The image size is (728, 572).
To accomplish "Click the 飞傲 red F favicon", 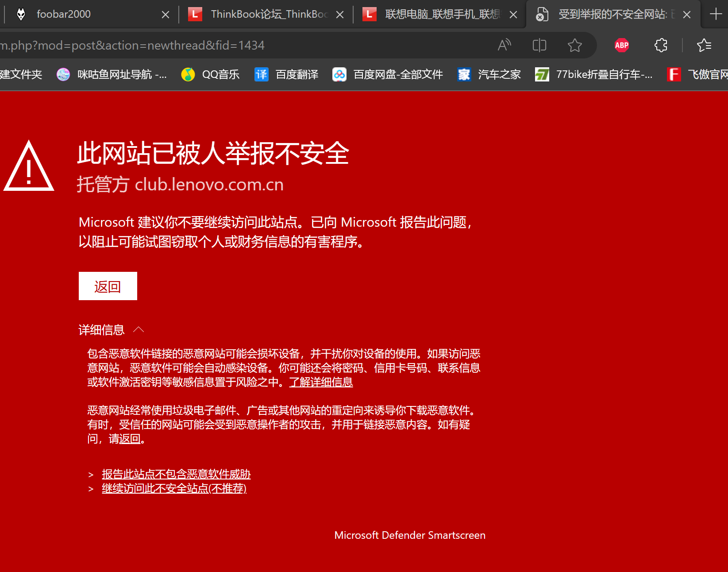I will pos(674,74).
